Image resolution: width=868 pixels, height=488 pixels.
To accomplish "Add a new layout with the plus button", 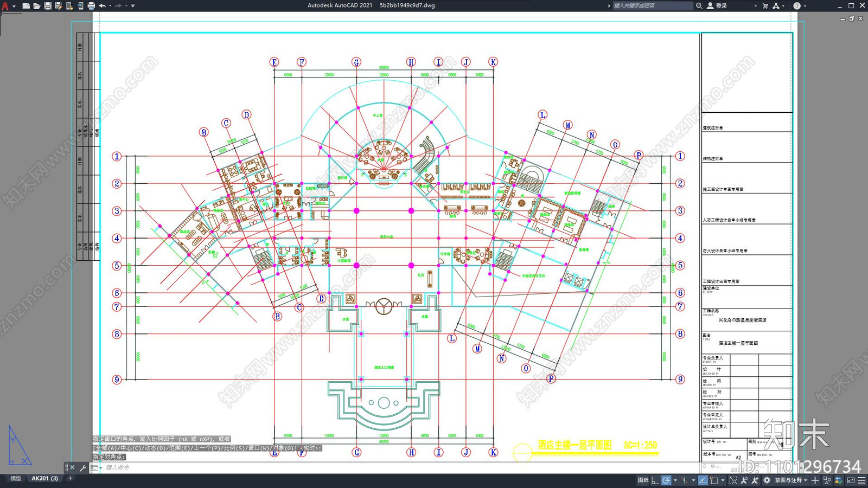I will coord(70,478).
